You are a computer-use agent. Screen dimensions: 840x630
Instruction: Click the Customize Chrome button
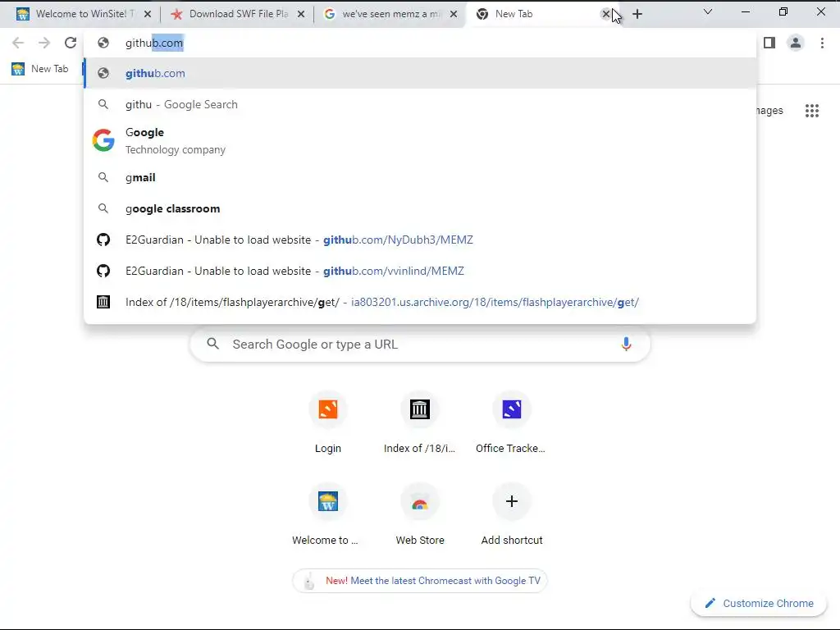click(x=759, y=603)
